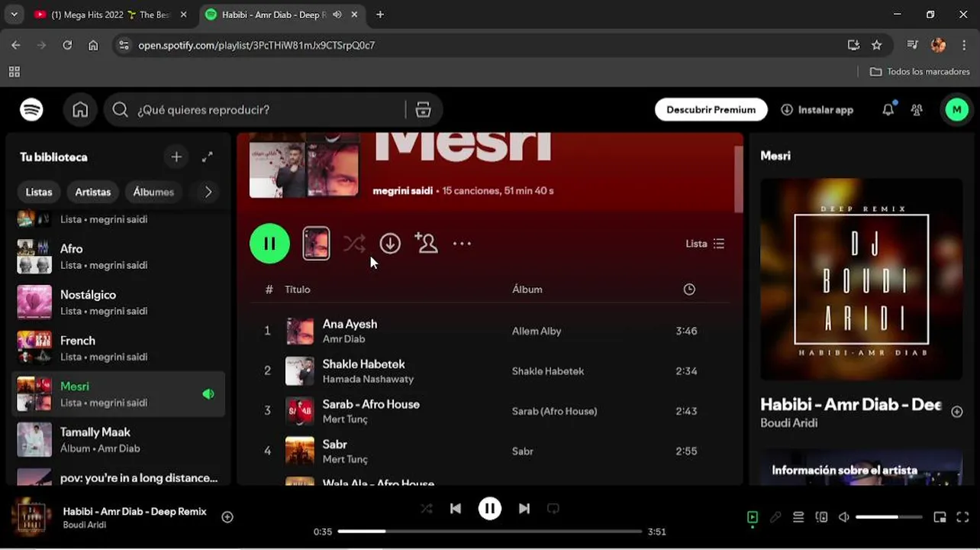
Task: Filter the library by Listas
Action: (39, 192)
